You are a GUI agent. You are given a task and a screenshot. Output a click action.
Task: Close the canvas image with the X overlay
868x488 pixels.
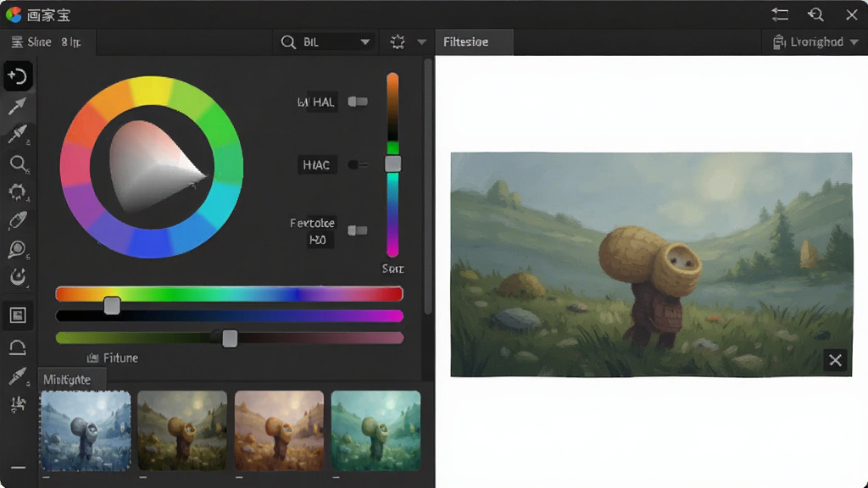coord(835,361)
